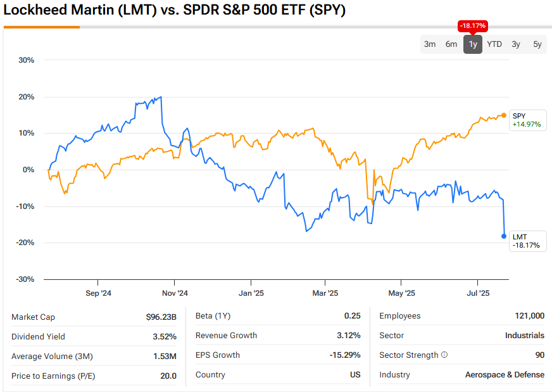Click the Nov '24 x-axis label
This screenshot has width=552, height=392.
pyautogui.click(x=175, y=293)
